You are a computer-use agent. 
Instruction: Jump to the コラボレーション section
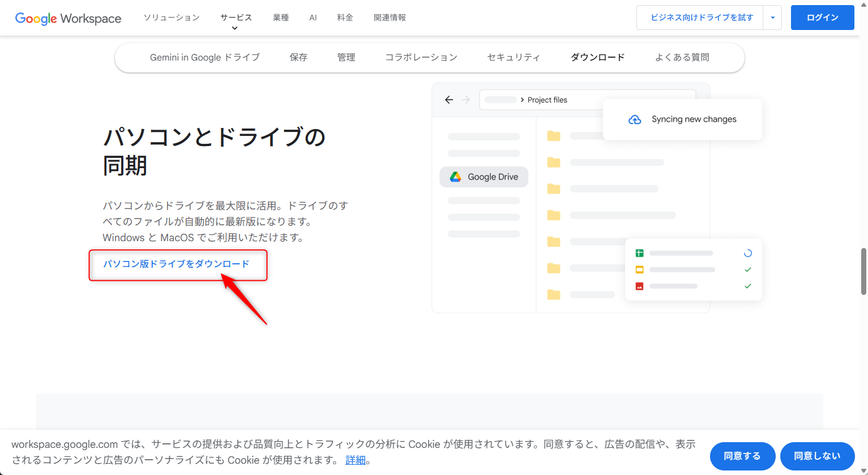click(421, 57)
